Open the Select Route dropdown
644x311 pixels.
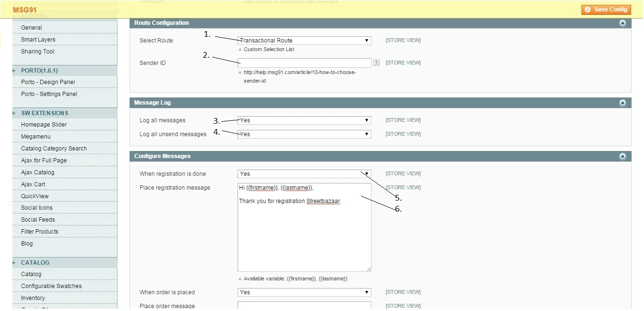(x=305, y=41)
